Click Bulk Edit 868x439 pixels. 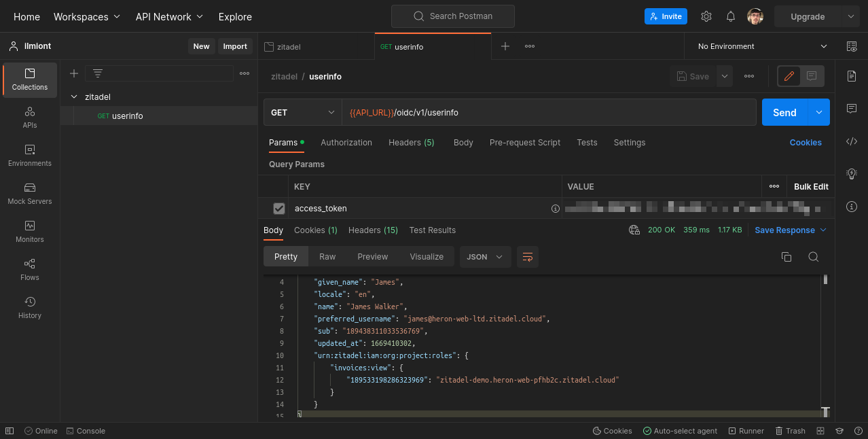tap(811, 186)
